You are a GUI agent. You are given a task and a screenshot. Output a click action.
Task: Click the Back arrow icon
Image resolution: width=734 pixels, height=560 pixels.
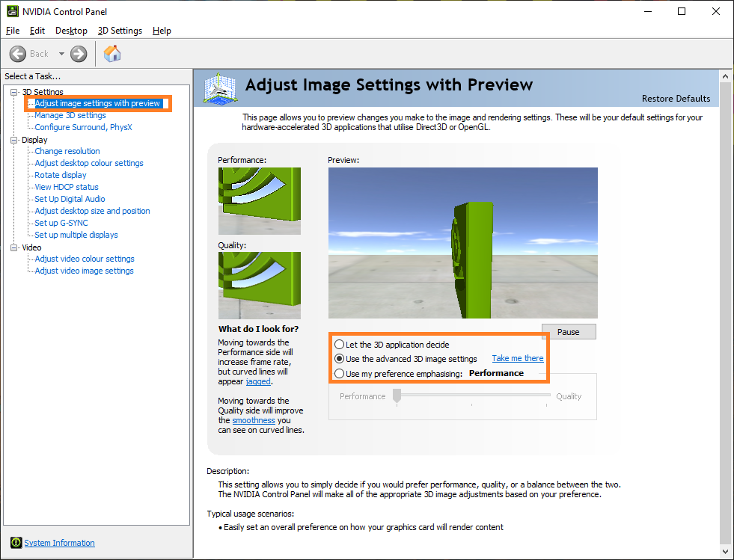pos(18,54)
